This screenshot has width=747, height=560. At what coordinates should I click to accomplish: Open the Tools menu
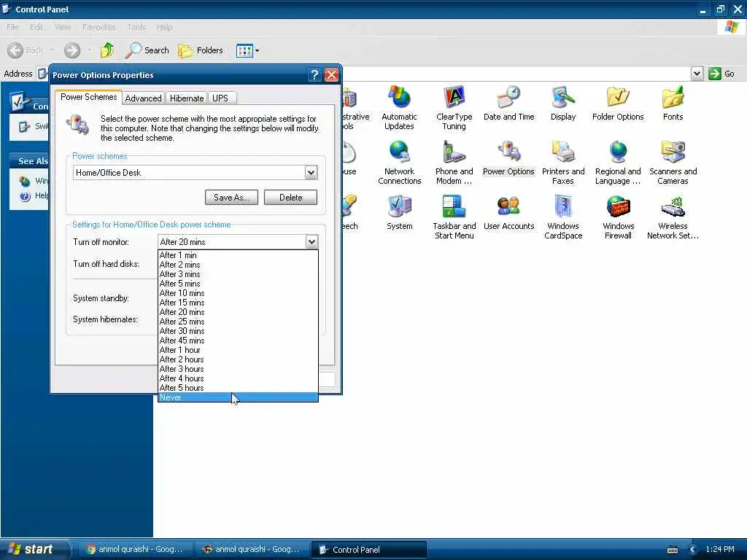(x=136, y=27)
